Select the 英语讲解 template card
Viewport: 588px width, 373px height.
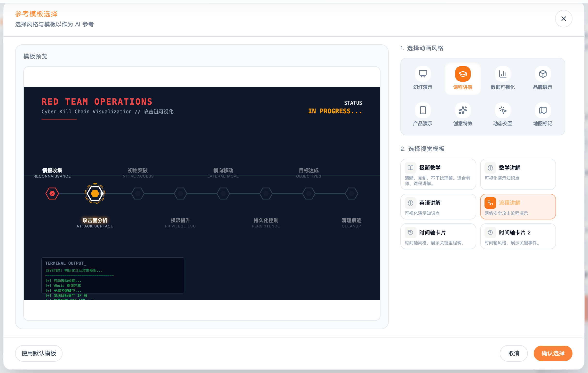click(x=438, y=207)
